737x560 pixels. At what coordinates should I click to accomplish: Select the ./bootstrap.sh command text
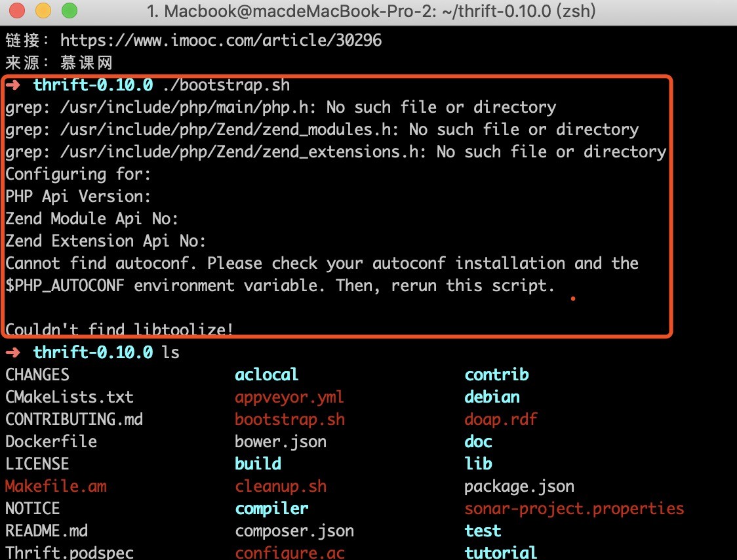(x=226, y=85)
